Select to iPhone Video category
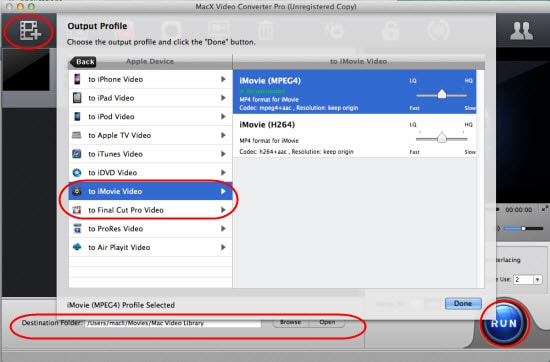Image resolution: width=550 pixels, height=362 pixels. click(150, 79)
